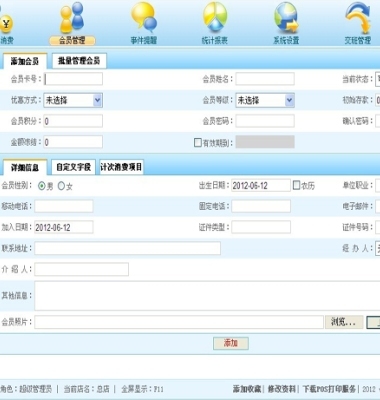Image resolution: width=380 pixels, height=400 pixels.
Task: Open 系统设置 globe icon
Action: pos(286,17)
